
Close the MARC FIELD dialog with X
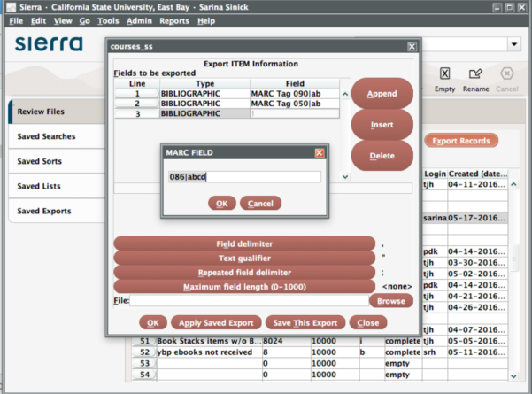320,153
